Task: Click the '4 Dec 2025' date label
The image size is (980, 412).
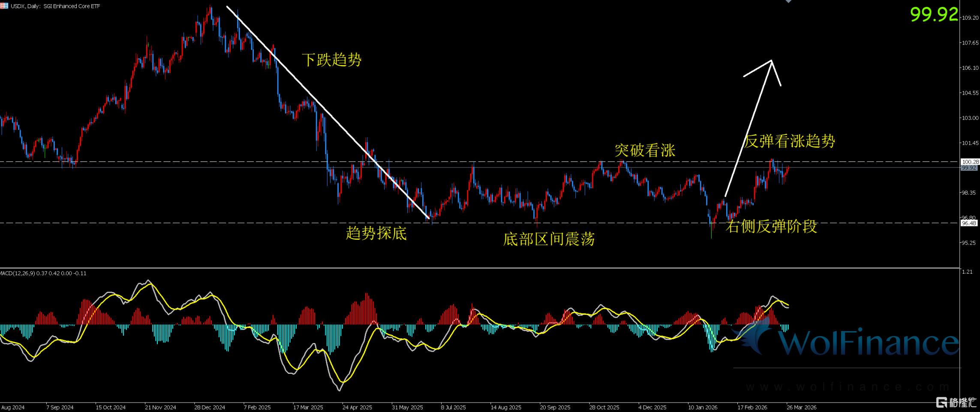Action: [652, 407]
